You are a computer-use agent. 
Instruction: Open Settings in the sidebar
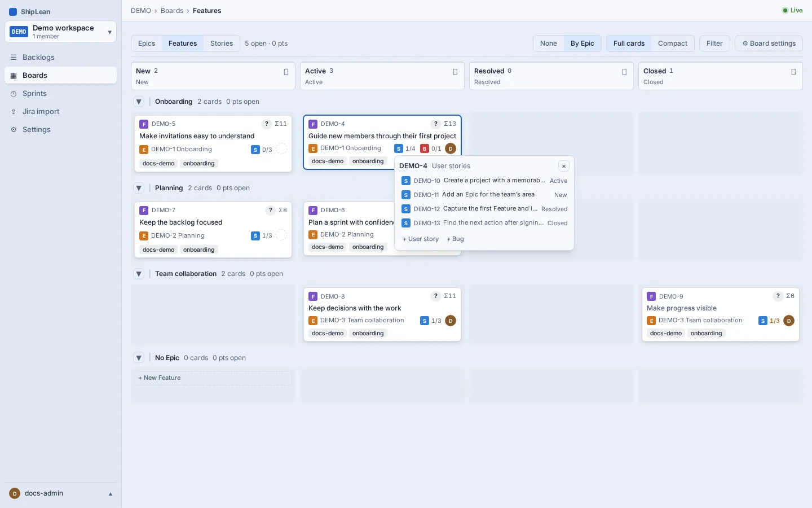pyautogui.click(x=61, y=129)
